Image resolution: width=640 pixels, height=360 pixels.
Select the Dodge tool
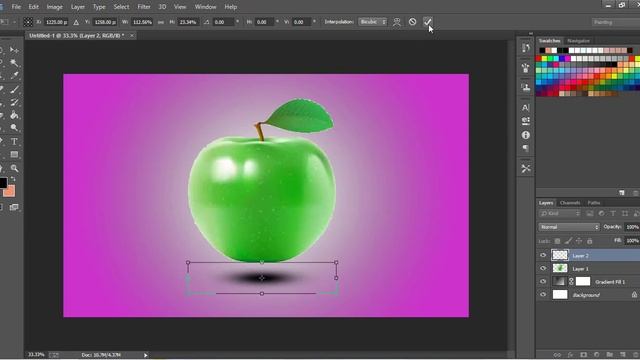tap(14, 128)
